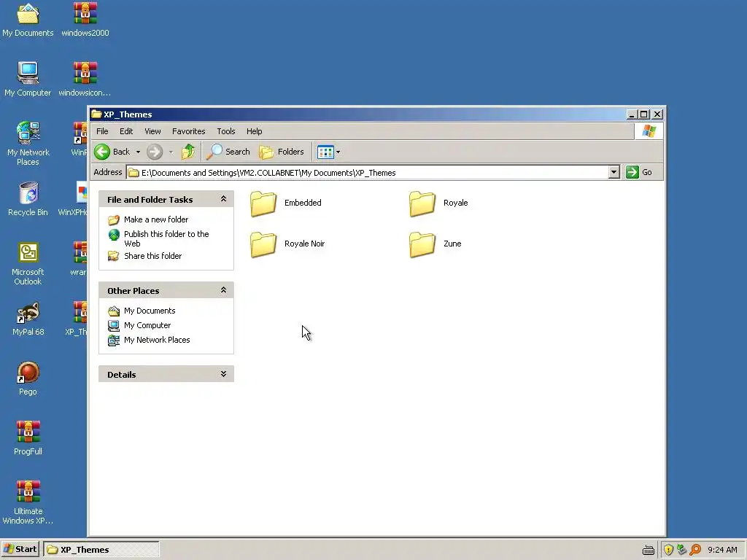Select Microsoft Outlook desktop icon
Screen dimensions: 747x560
pyautogui.click(x=28, y=263)
